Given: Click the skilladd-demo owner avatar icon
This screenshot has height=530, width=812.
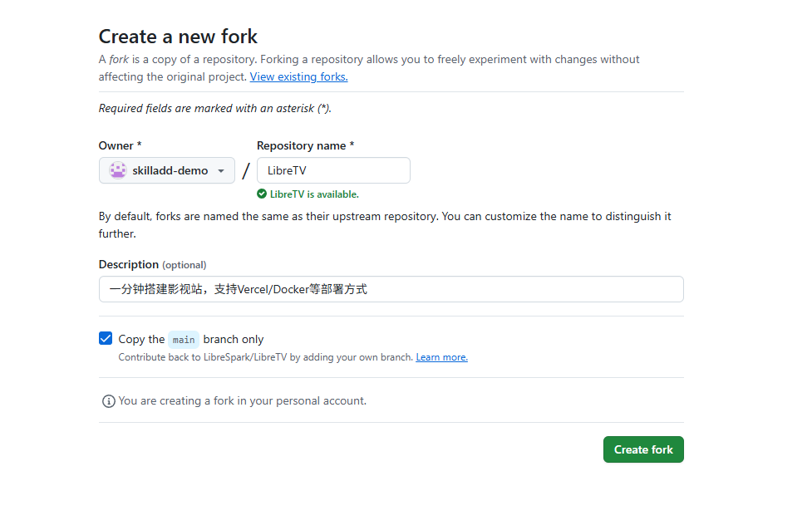Looking at the screenshot, I should pos(118,170).
